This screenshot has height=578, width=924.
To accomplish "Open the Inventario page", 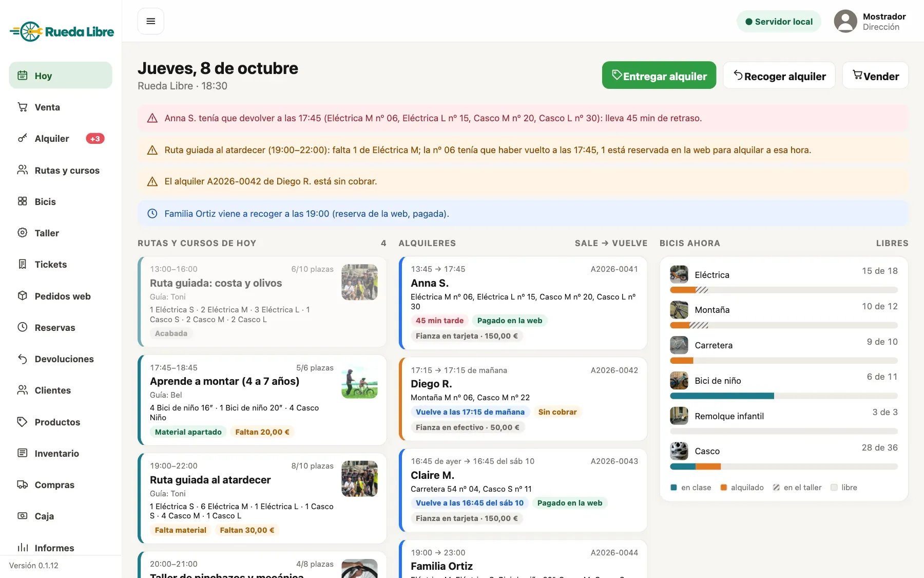I will click(x=61, y=453).
